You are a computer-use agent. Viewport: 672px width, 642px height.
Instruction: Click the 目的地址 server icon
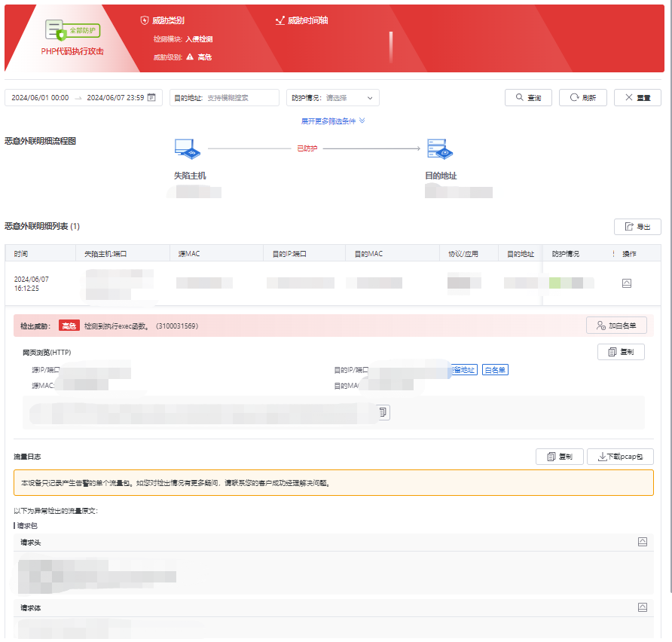coord(440,149)
